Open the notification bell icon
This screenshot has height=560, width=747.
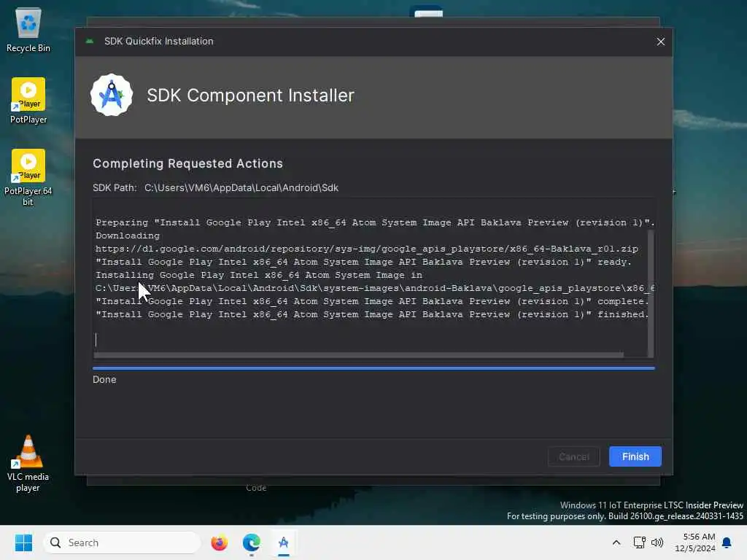(727, 542)
